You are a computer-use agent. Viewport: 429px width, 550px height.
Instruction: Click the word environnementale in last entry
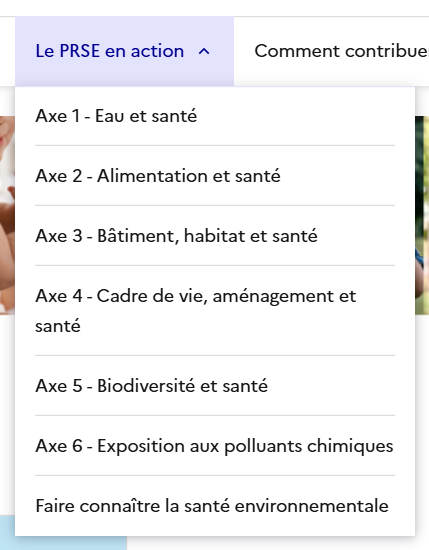pyautogui.click(x=311, y=506)
